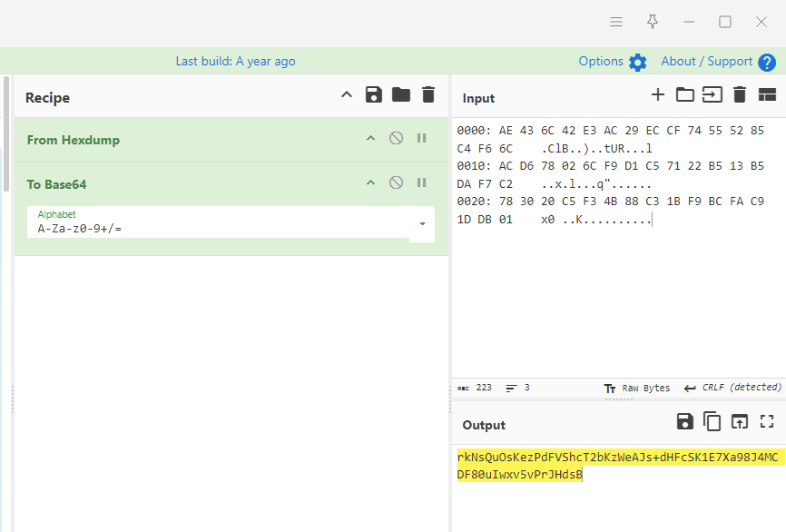Load a saved recipe via folder icon
Image resolution: width=786 pixels, height=532 pixels.
[400, 95]
